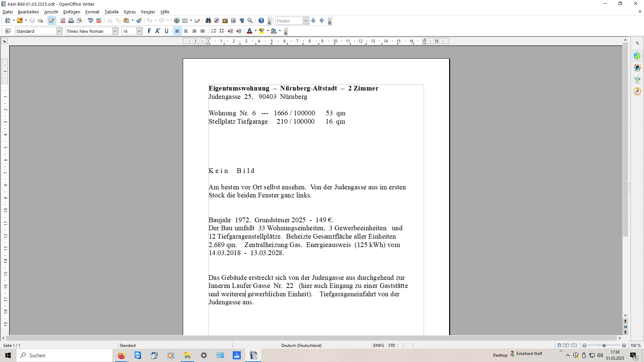Expand the Times New Roman font dropdown

(115, 31)
